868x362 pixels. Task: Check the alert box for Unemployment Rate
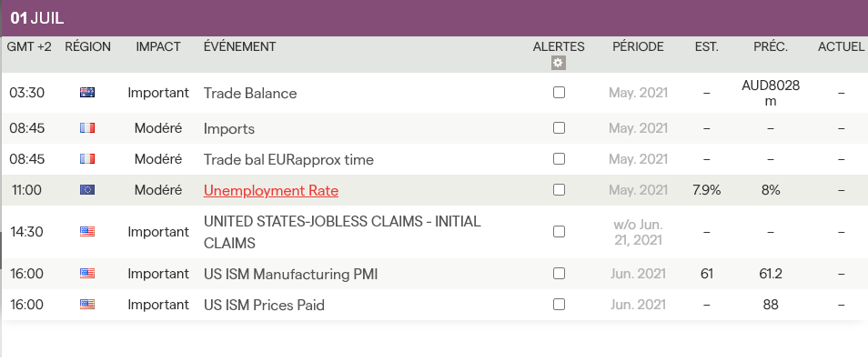pos(560,190)
